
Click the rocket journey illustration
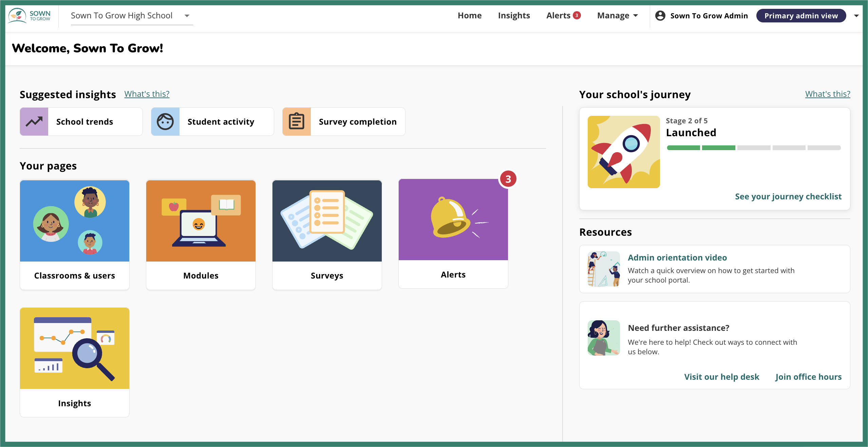tap(624, 152)
